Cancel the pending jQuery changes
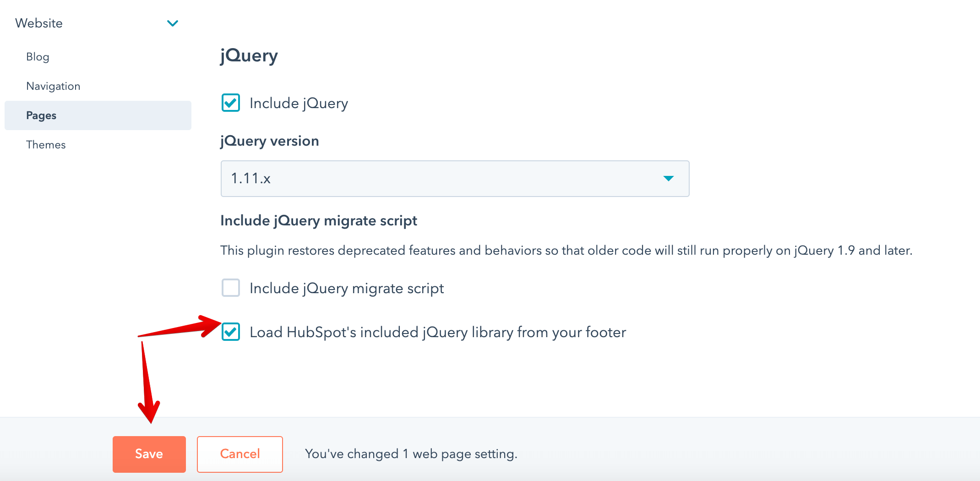This screenshot has height=481, width=980. 240,454
